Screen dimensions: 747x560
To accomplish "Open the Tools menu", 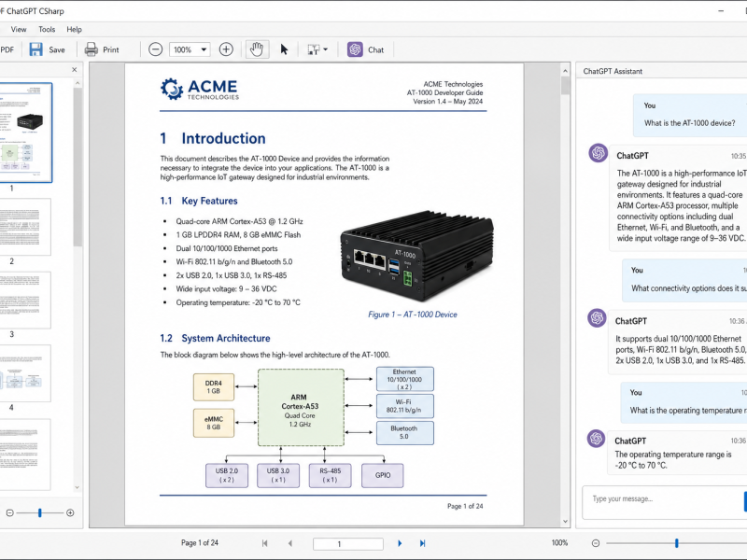I will [x=47, y=30].
